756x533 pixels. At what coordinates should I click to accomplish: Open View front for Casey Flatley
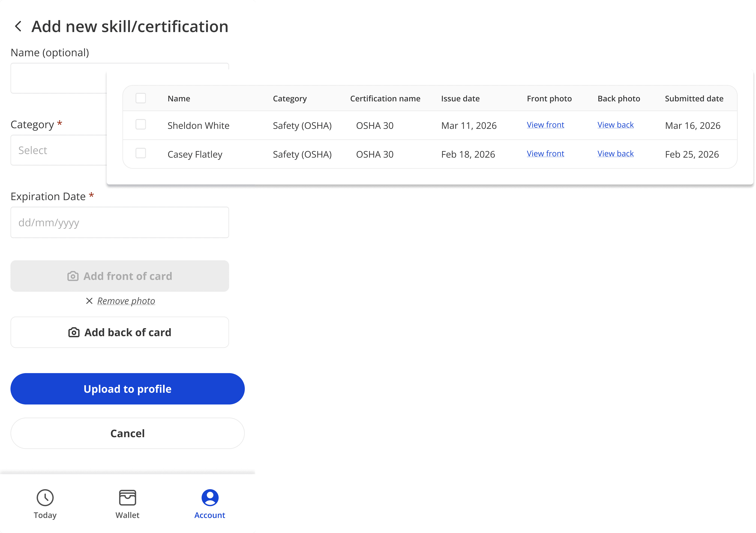pos(545,153)
